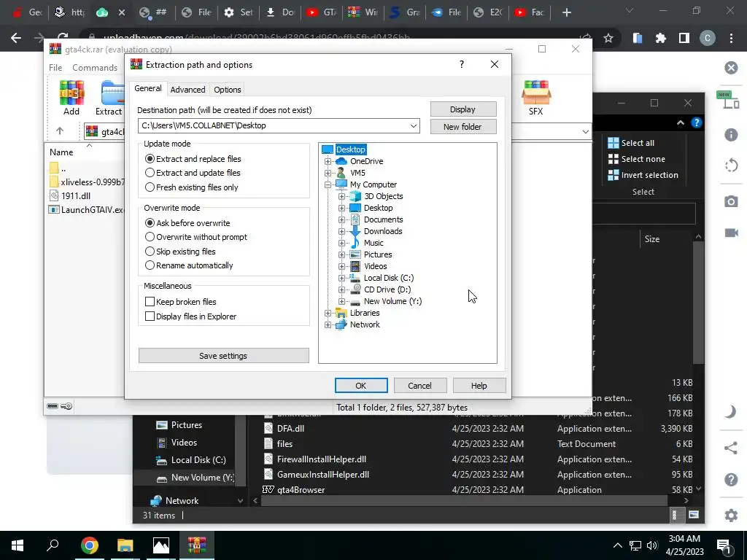Select the 3D Objects icon in tree

tap(355, 196)
